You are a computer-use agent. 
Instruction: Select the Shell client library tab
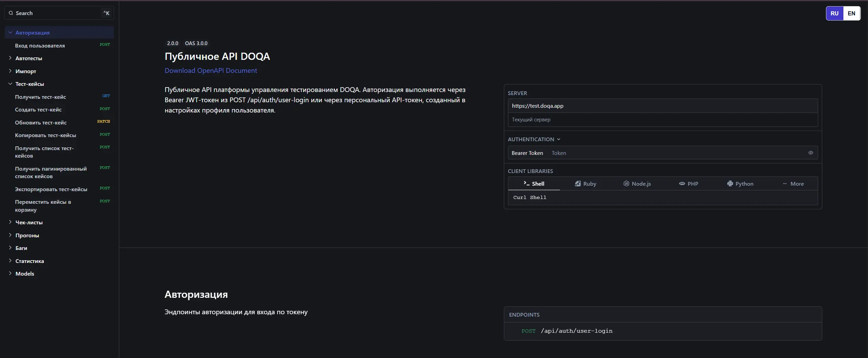(534, 184)
